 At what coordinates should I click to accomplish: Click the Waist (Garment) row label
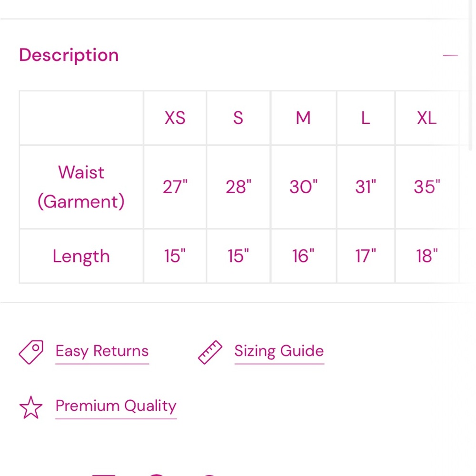click(x=81, y=187)
